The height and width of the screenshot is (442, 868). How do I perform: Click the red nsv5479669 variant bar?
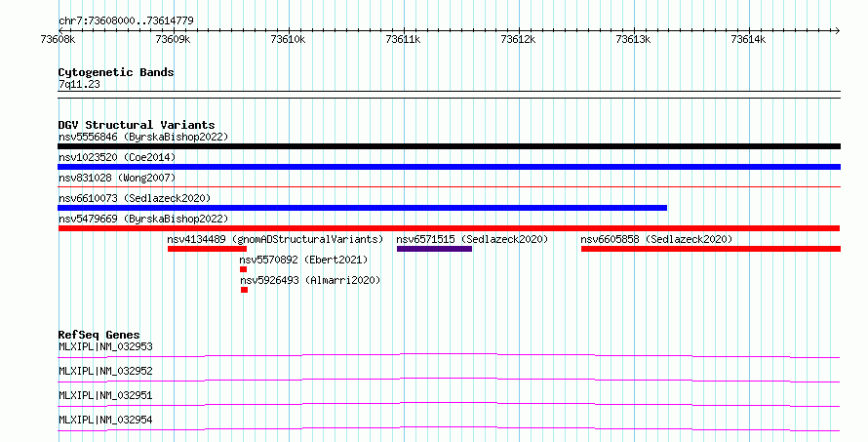coord(449,228)
